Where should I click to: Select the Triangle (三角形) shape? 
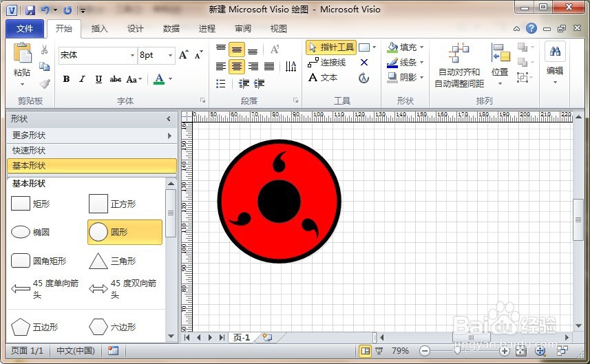(112, 261)
